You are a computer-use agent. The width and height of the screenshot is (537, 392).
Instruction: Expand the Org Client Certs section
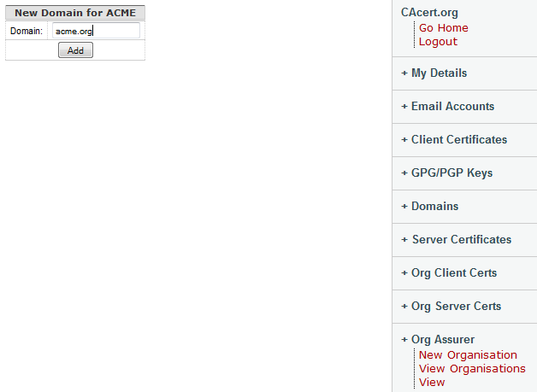point(453,273)
